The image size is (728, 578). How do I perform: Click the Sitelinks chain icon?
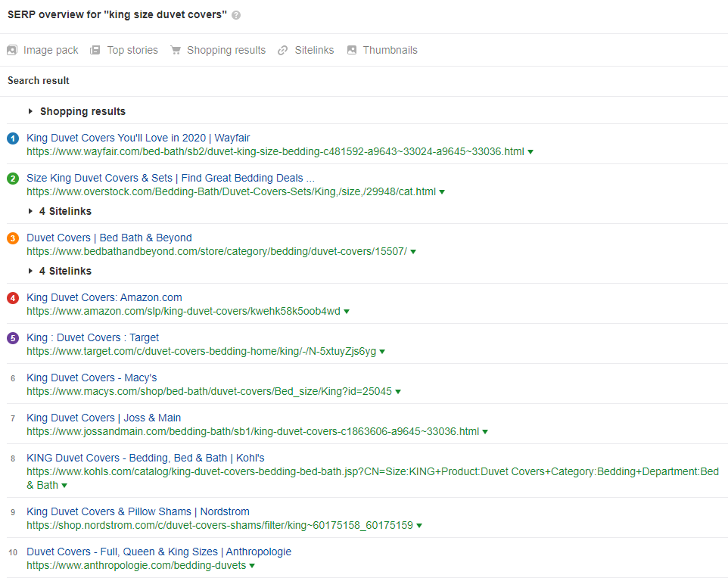point(283,50)
